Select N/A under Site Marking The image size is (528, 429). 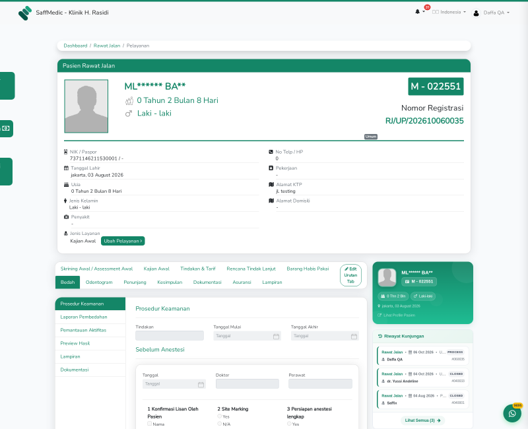220,424
